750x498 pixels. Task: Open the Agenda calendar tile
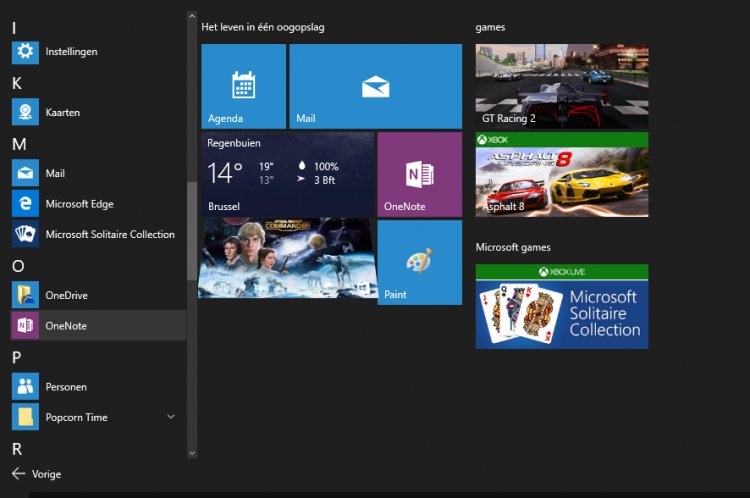243,86
